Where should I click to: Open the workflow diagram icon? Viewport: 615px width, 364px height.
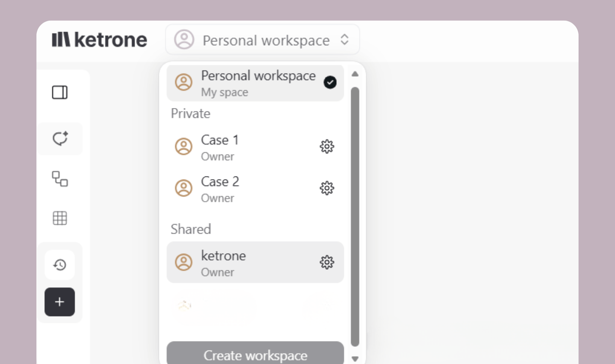coord(60,179)
